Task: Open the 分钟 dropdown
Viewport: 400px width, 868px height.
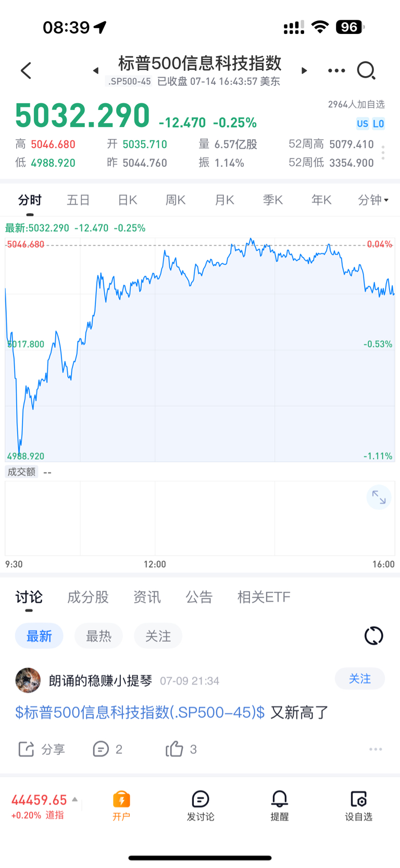Action: tap(373, 200)
